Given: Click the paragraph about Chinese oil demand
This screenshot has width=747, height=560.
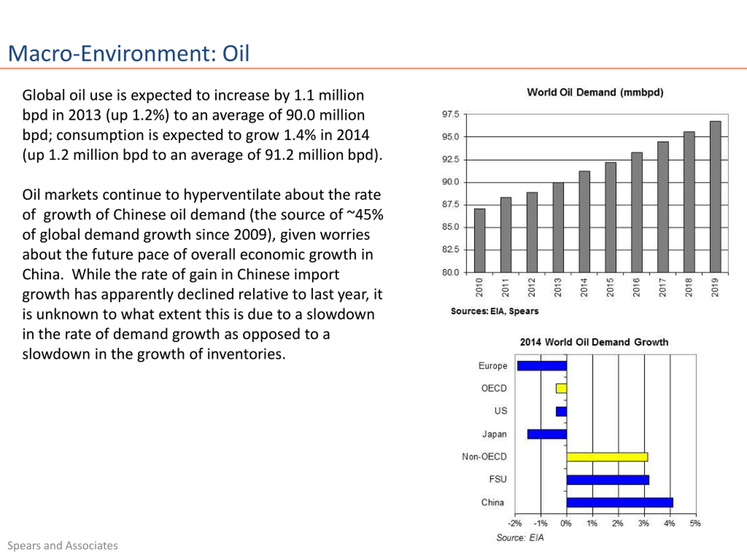Looking at the screenshot, I should point(203,274).
